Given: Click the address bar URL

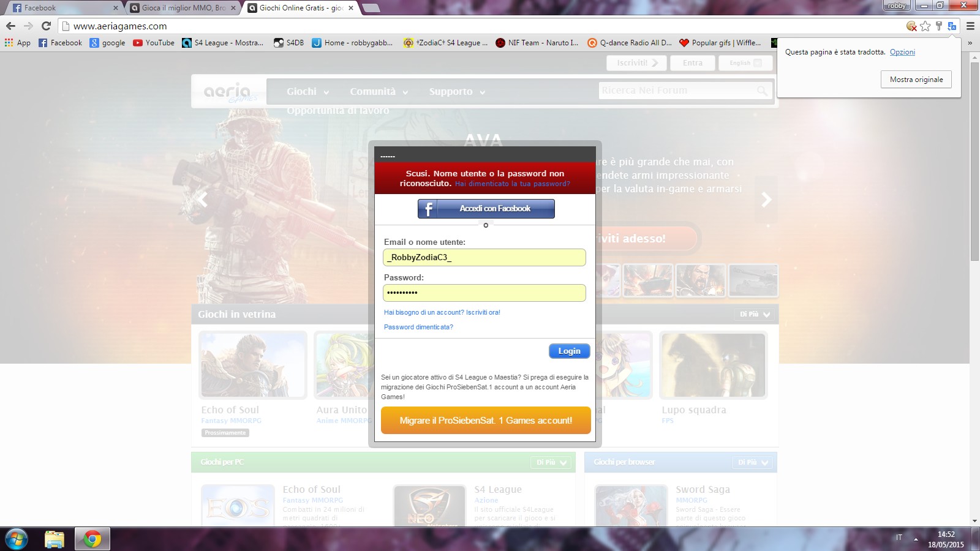Looking at the screenshot, I should [x=120, y=26].
